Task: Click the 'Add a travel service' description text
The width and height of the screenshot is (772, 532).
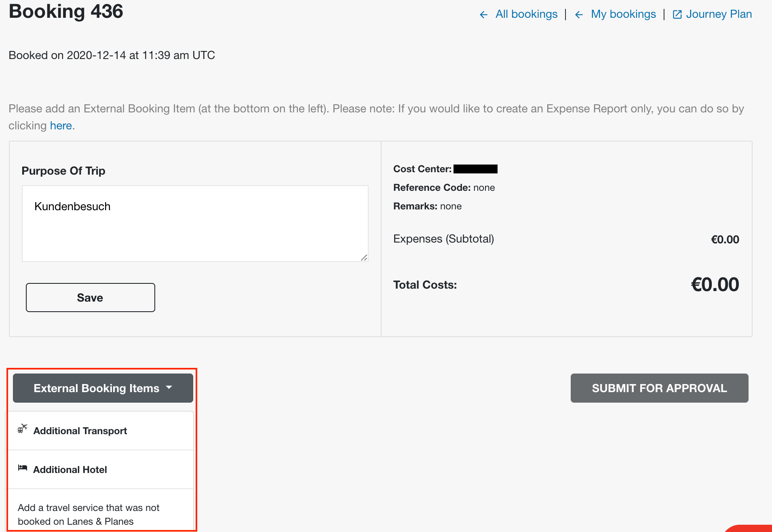Action: pos(89,515)
